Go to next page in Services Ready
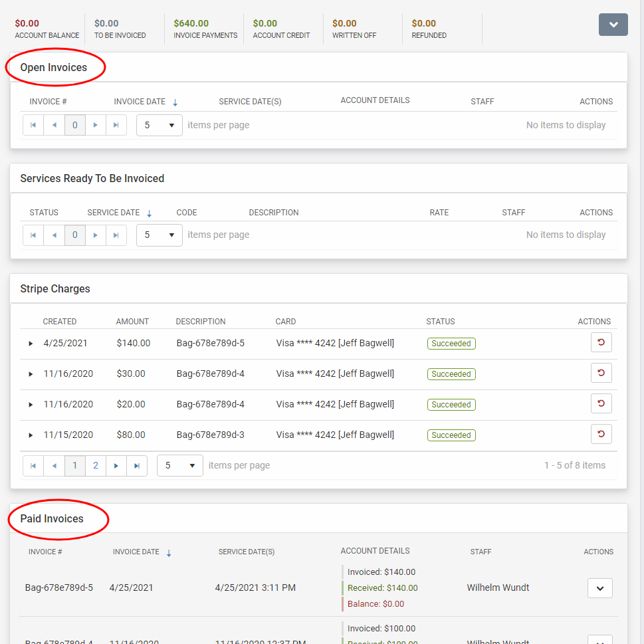 pos(96,235)
